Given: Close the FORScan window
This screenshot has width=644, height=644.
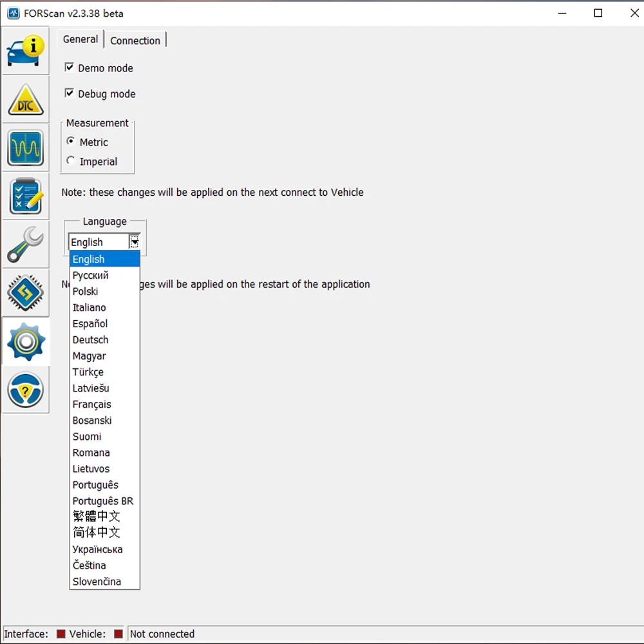Looking at the screenshot, I should (x=634, y=13).
